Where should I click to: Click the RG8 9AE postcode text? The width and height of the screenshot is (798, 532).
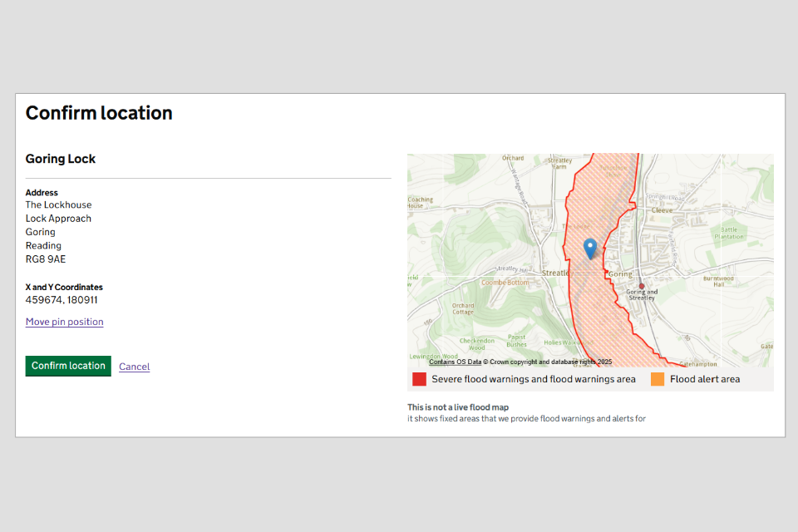46,259
